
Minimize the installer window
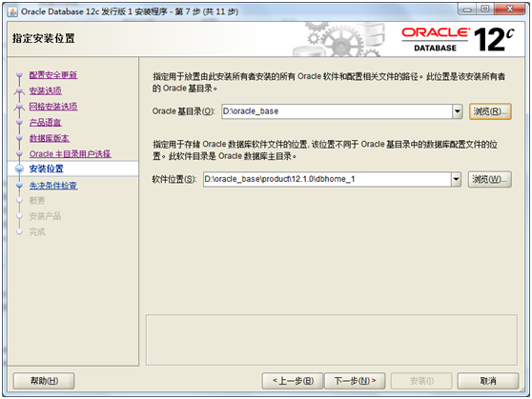pos(467,10)
